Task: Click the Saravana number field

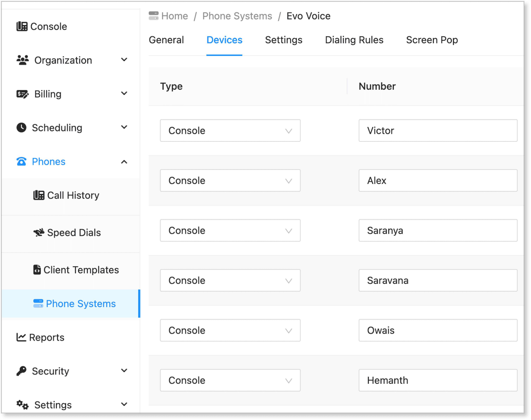Action: click(438, 280)
